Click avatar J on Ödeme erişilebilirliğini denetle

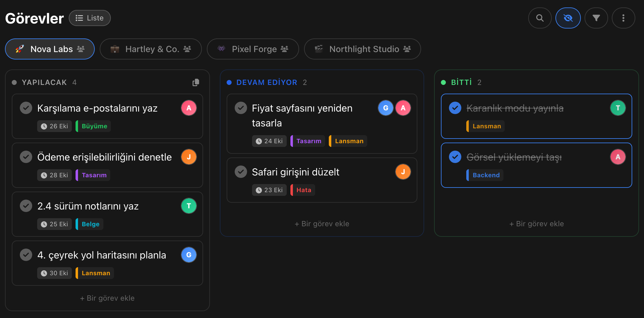(189, 157)
